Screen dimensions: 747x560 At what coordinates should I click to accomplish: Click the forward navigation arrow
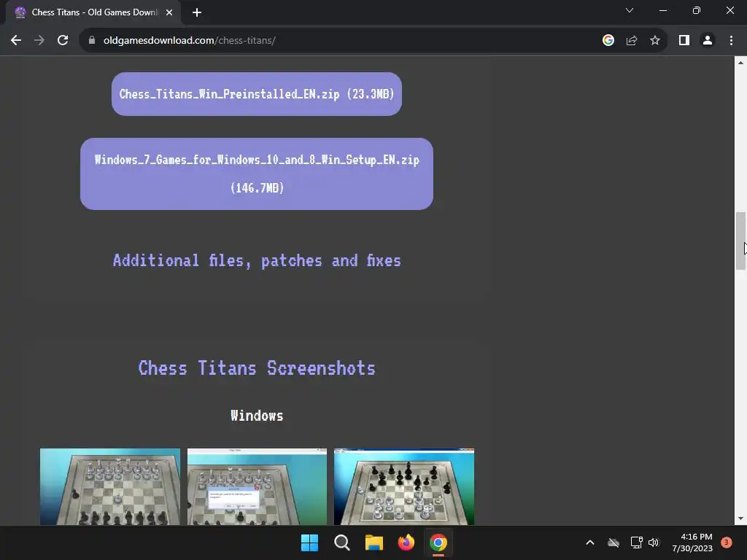tap(39, 41)
